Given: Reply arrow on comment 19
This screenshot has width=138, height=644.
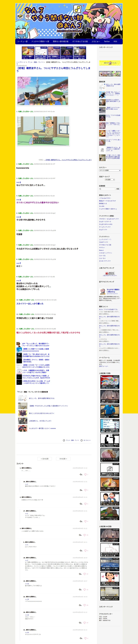Looking at the screenshot, I should pyautogui.click(x=80, y=589).
